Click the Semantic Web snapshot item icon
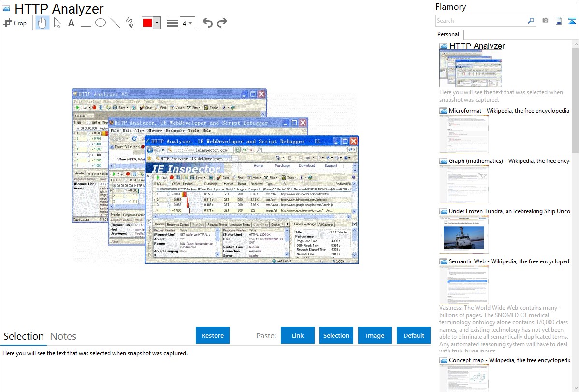This screenshot has width=579, height=392. [443, 261]
